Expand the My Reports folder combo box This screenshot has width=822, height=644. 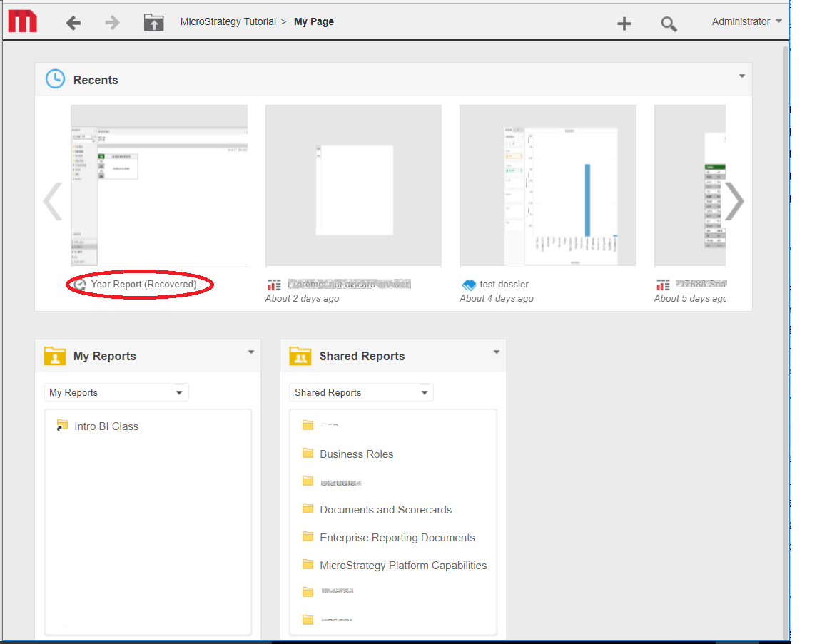(116, 392)
